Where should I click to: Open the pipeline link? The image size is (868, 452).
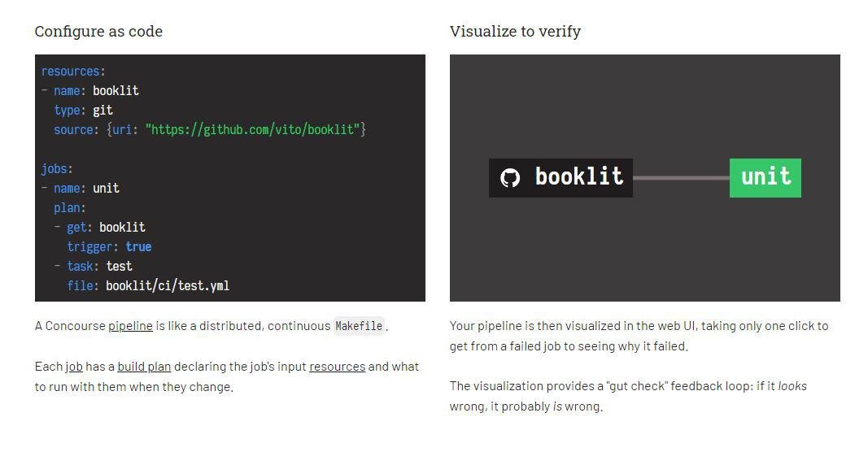[130, 326]
